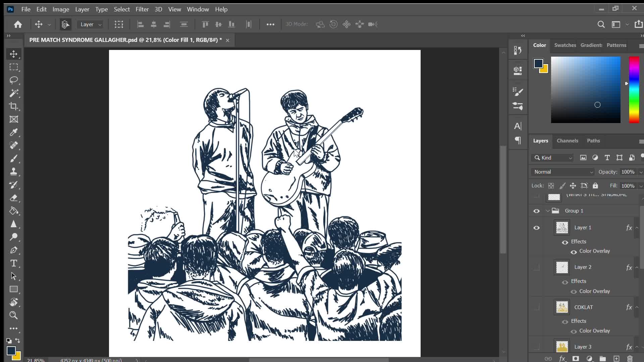Switch to the Swatches tab

tap(565, 45)
